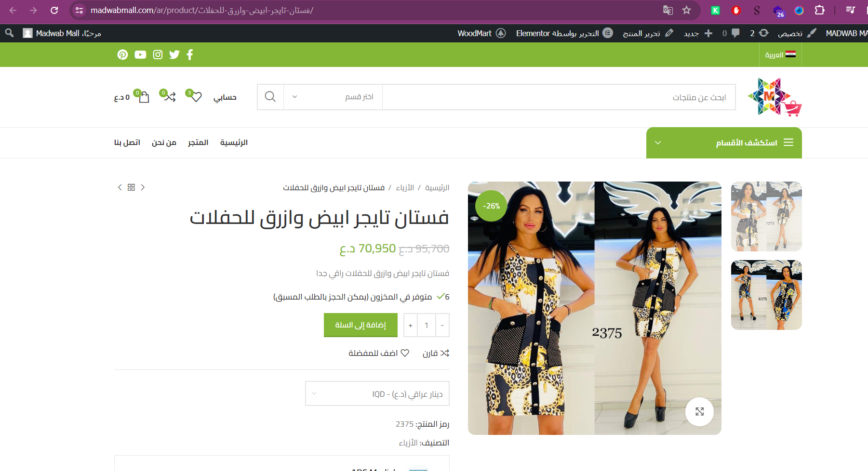The height and width of the screenshot is (471, 868).
Task: Click the search magnifier button
Action: [x=270, y=97]
